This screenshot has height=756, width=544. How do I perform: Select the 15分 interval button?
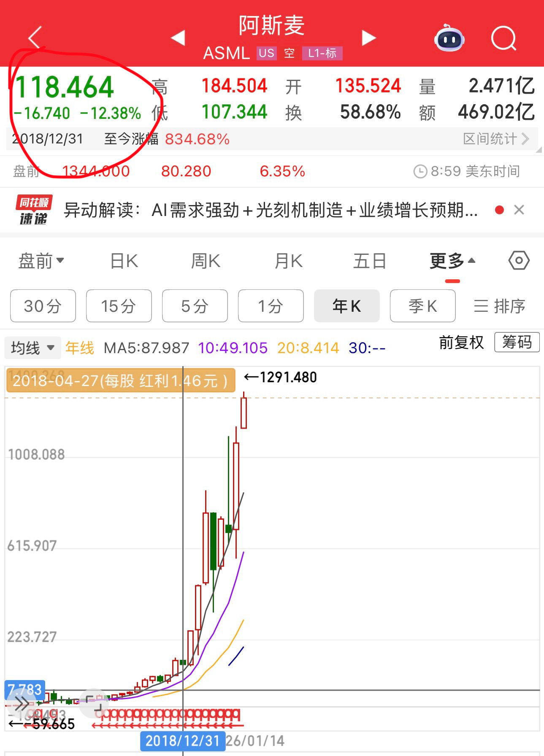(119, 306)
